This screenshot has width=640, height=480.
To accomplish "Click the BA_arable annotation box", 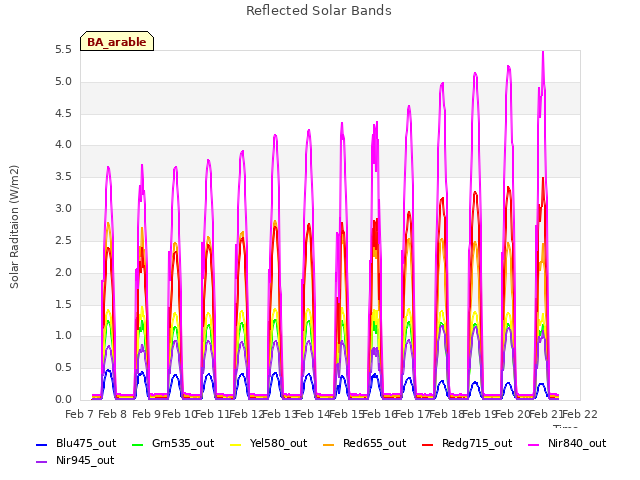I will point(117,41).
